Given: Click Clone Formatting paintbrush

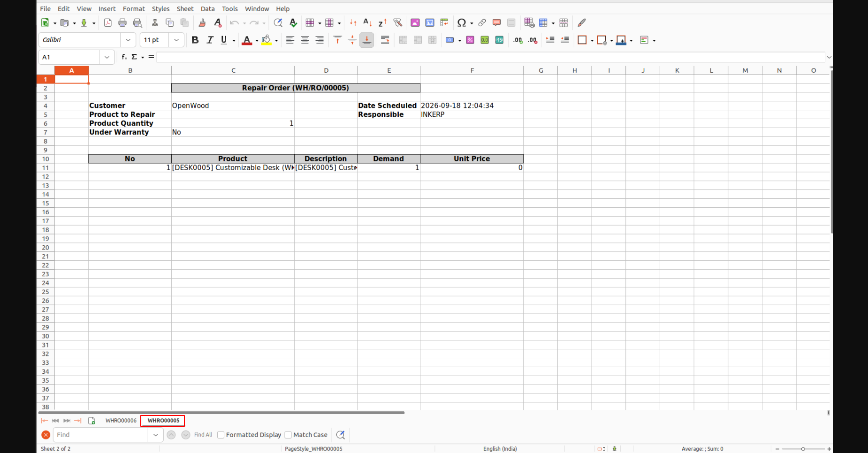Looking at the screenshot, I should click(x=202, y=23).
